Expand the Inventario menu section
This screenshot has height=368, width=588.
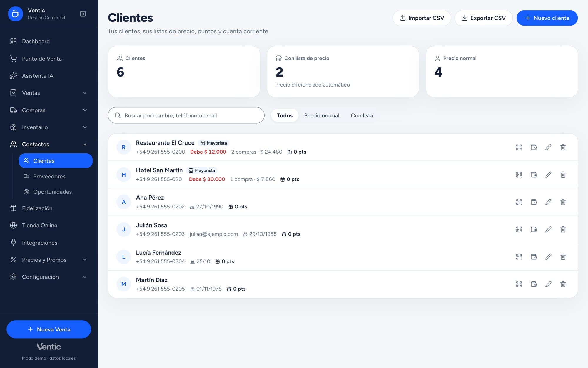tap(49, 127)
